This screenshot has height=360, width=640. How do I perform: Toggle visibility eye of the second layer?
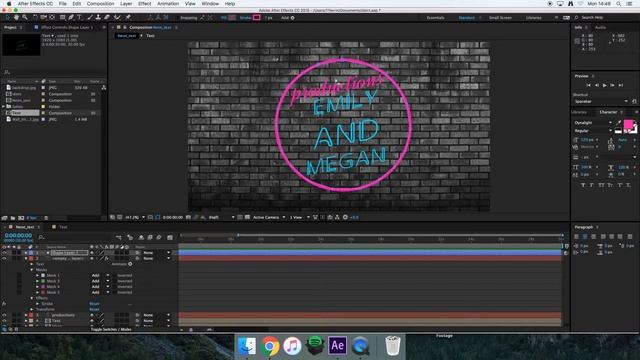[x=4, y=259]
